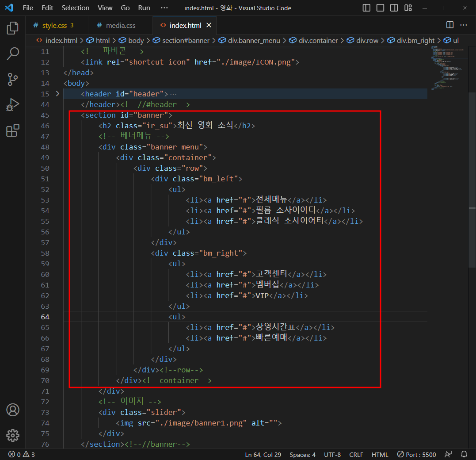476x460 pixels.
Task: Toggle the secondary side bar layout icon
Action: point(394,8)
